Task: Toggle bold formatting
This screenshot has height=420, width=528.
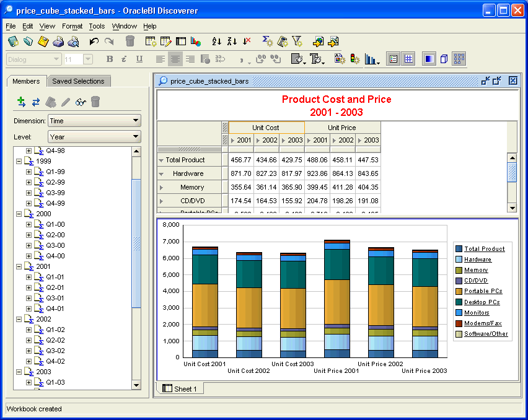Action: [110, 58]
